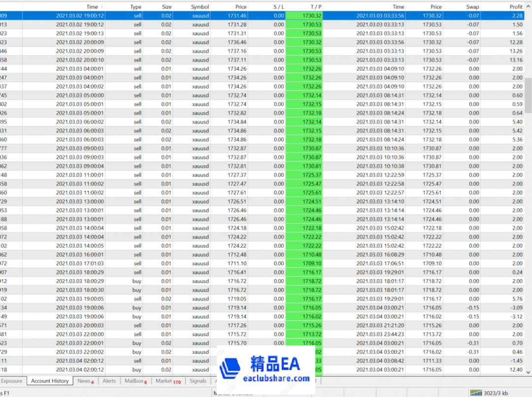Screen dimensions: 532x397
Task: Open the News tab
Action: point(83,381)
